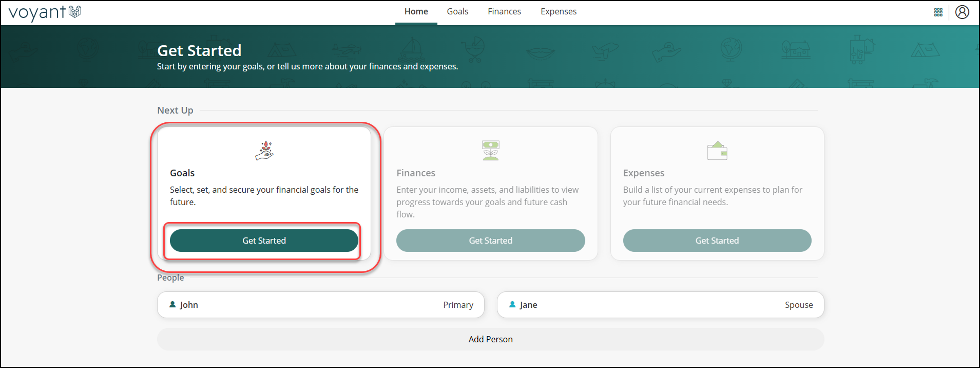Select the Expenses card title

pos(643,173)
